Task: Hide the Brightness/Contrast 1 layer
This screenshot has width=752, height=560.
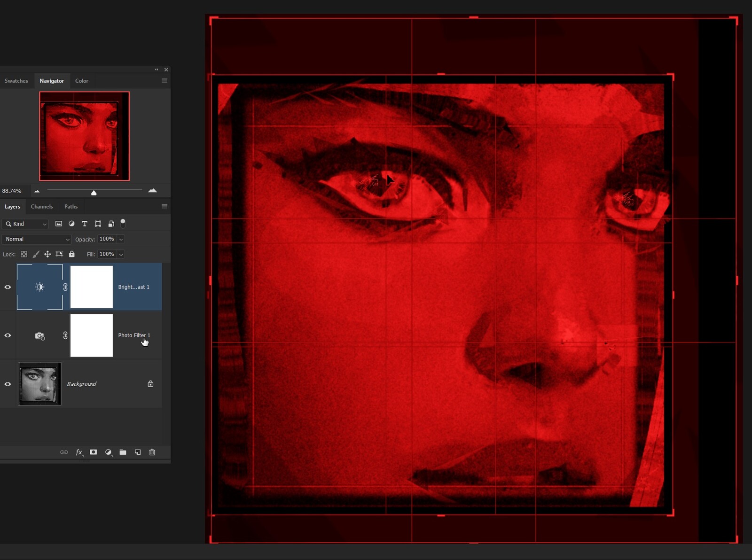Action: pyautogui.click(x=8, y=287)
